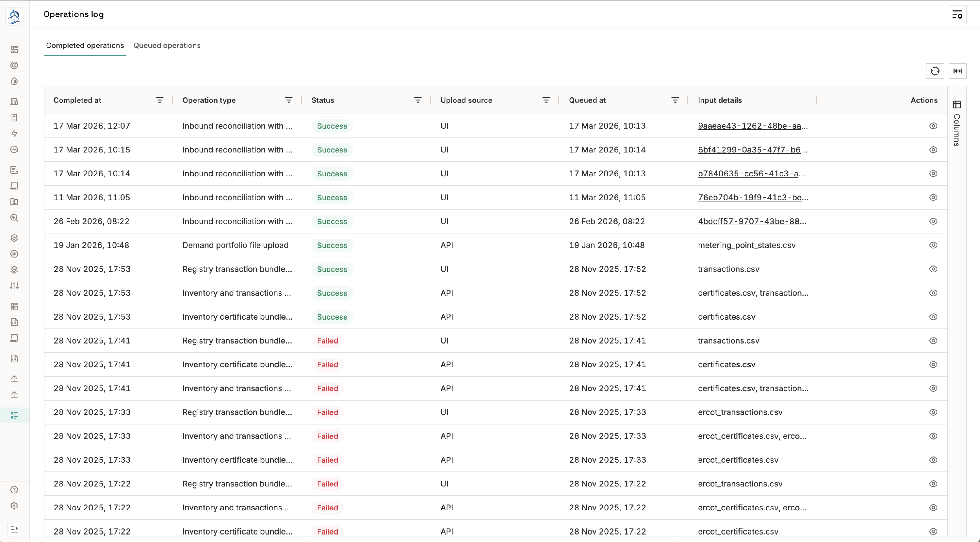View details of first 17 Mar 12:07 operation
The width and height of the screenshot is (980, 542).
pos(933,126)
